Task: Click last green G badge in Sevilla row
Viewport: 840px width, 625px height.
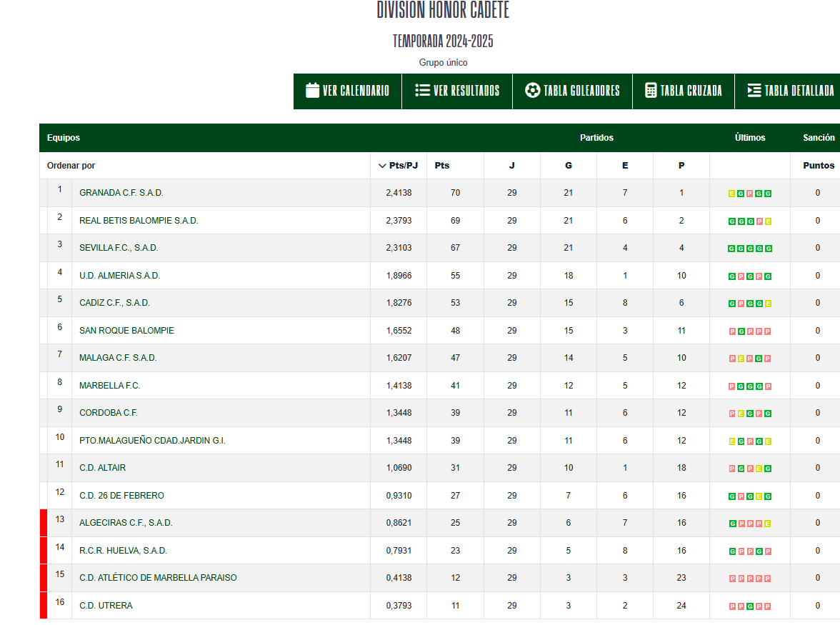Action: tap(769, 249)
